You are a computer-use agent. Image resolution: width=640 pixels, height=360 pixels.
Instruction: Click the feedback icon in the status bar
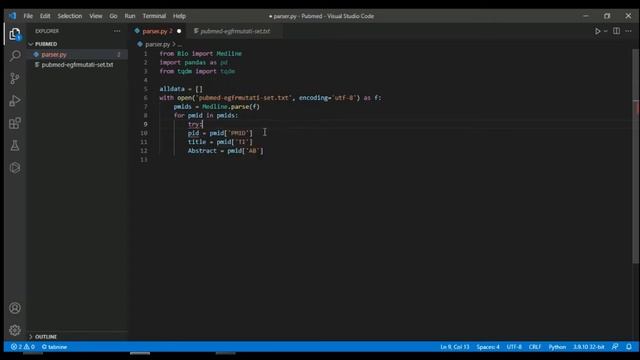coord(615,347)
